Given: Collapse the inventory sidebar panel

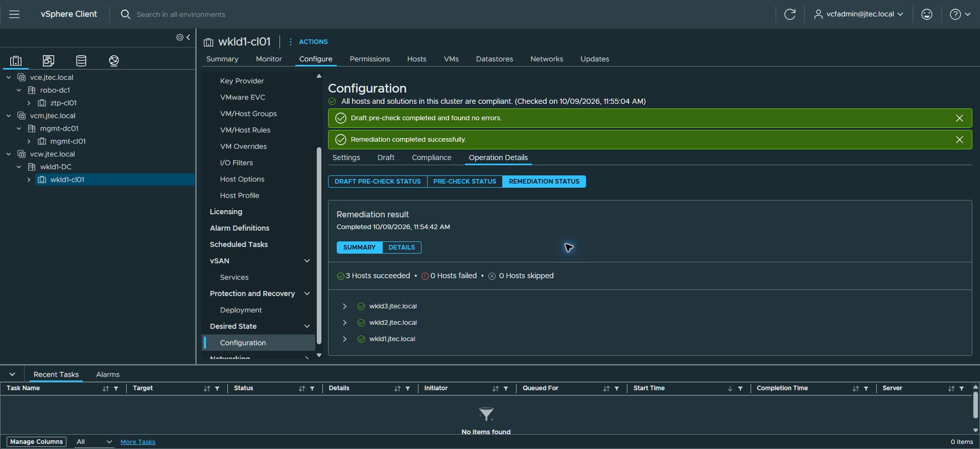Looking at the screenshot, I should point(188,37).
